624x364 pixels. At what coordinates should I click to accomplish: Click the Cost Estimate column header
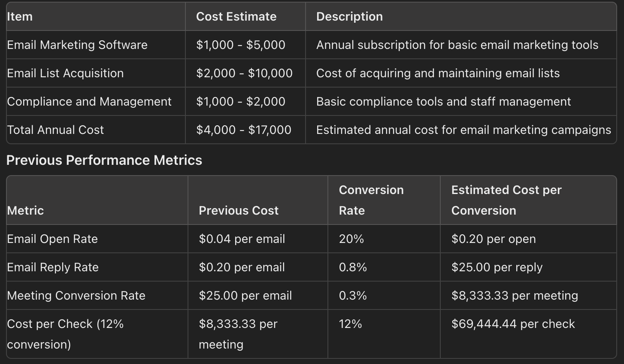coord(236,17)
